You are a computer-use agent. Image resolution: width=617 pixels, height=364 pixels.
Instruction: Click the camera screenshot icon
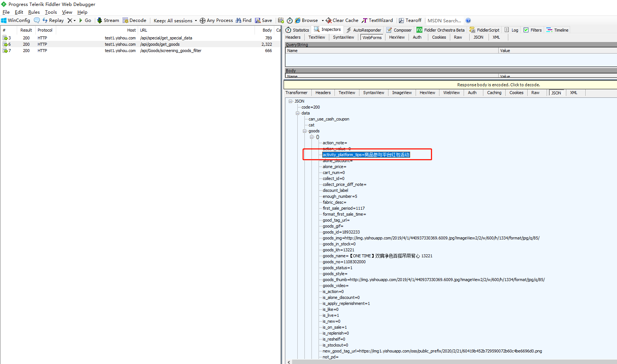281,20
